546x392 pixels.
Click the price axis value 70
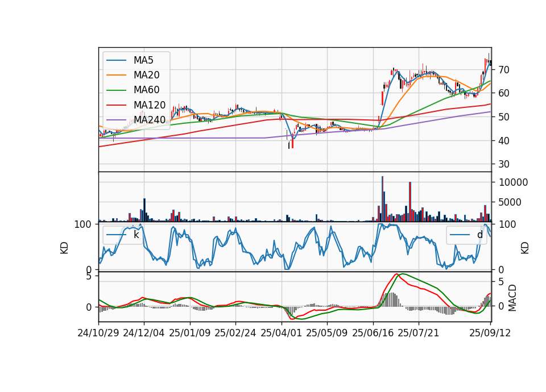click(x=503, y=70)
